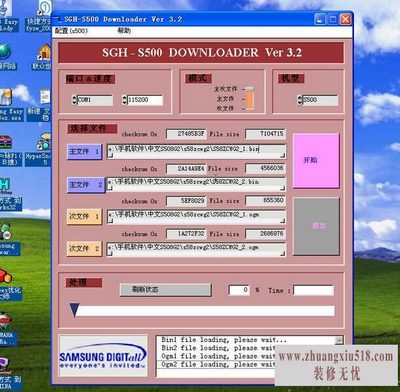Select the 次文件 mode label
This screenshot has width=400, height=392.
tap(225, 108)
